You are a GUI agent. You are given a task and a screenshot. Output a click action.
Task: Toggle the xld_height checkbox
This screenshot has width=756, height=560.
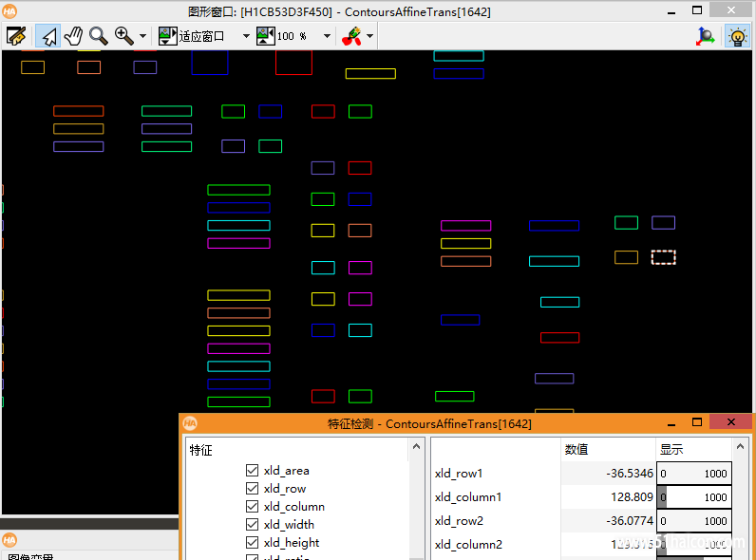252,542
